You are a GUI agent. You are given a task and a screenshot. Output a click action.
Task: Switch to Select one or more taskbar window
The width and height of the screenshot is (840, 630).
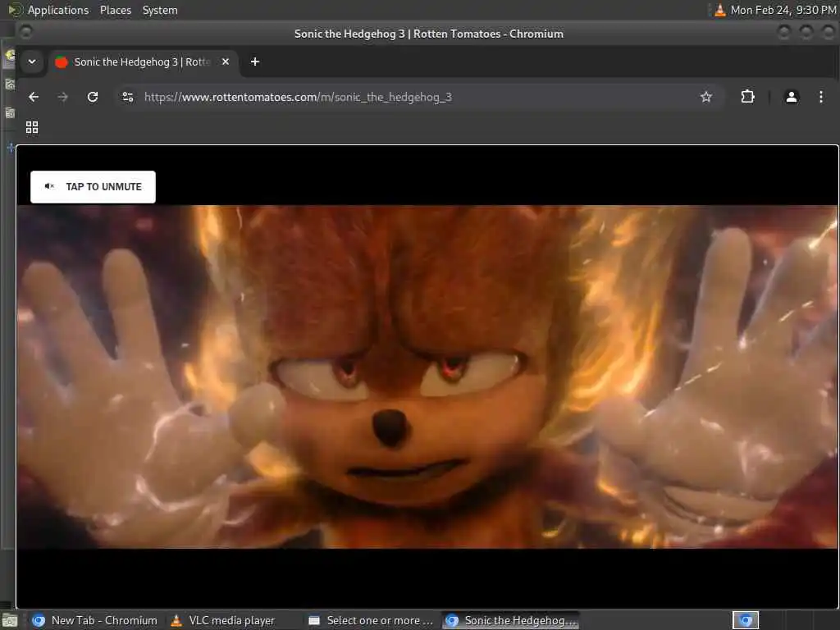[x=372, y=620]
